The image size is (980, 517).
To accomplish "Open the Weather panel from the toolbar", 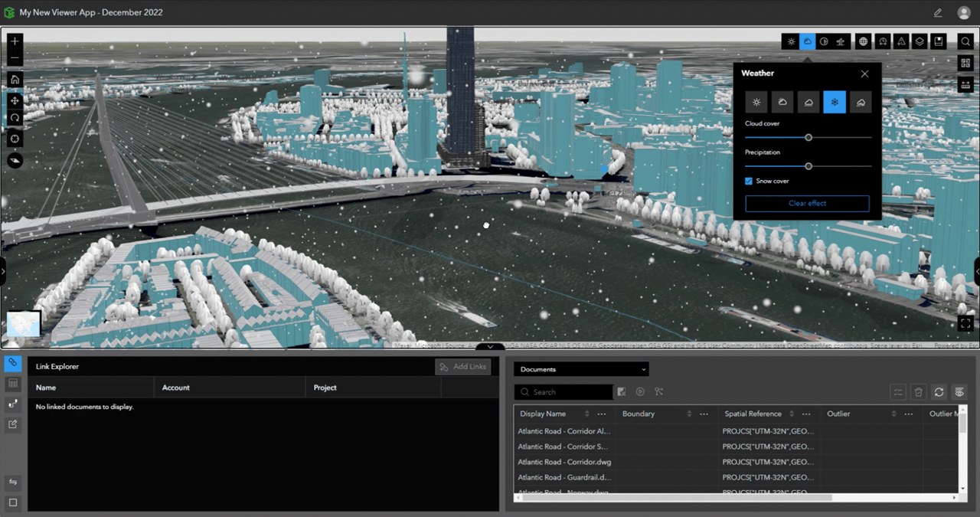I will 807,41.
